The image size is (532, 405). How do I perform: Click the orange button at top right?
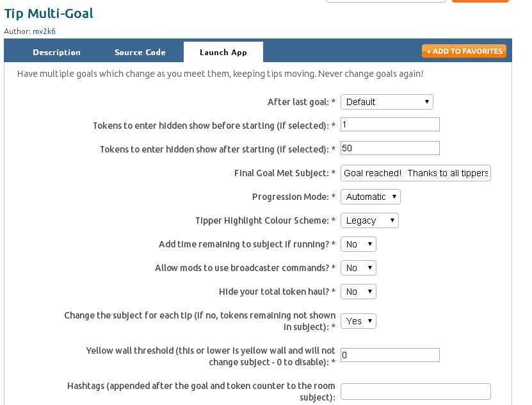480,1
